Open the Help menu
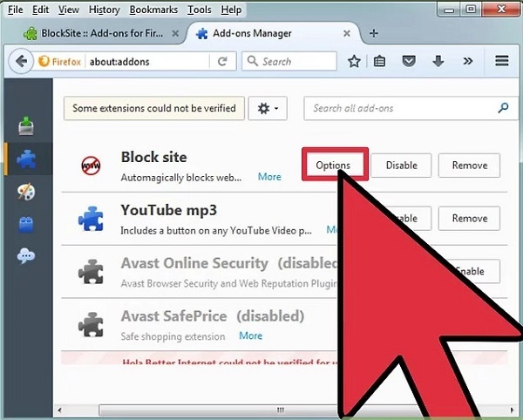Screen dimensions: 523x420 (x=231, y=10)
